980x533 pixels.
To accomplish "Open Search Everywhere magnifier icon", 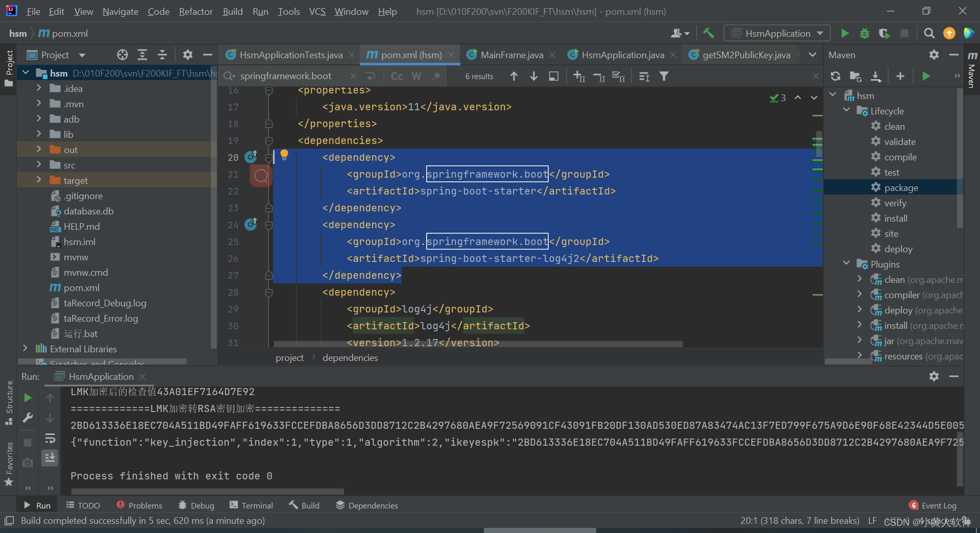I will pos(929,33).
